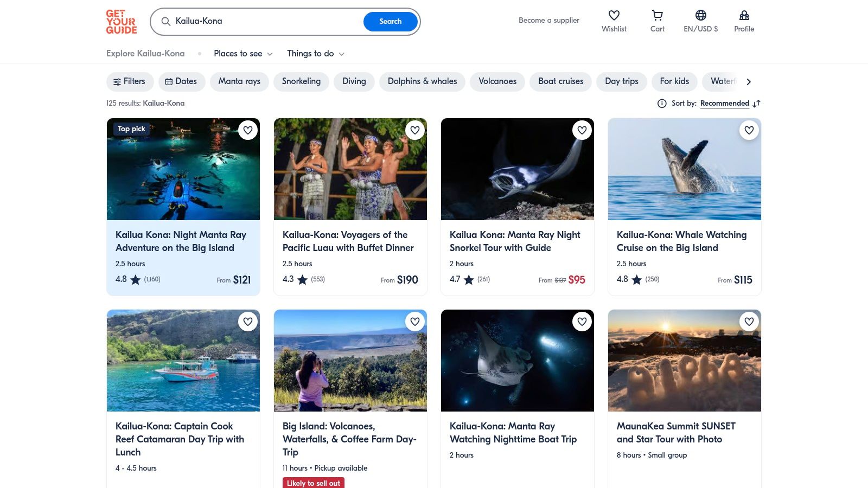This screenshot has width=868, height=488.
Task: Toggle wishlist heart on Whale Watching Cruise card
Action: coord(749,130)
